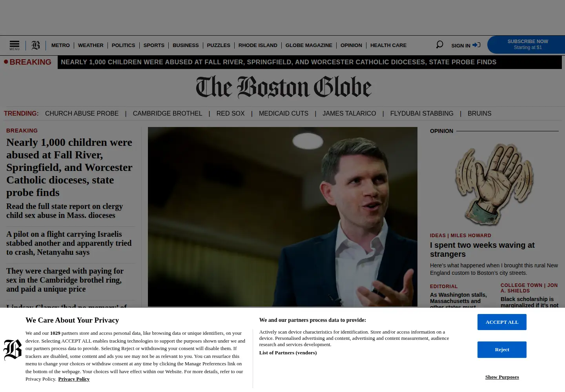
Task: Click The Boston Globe masthead logo
Action: pyautogui.click(x=284, y=87)
